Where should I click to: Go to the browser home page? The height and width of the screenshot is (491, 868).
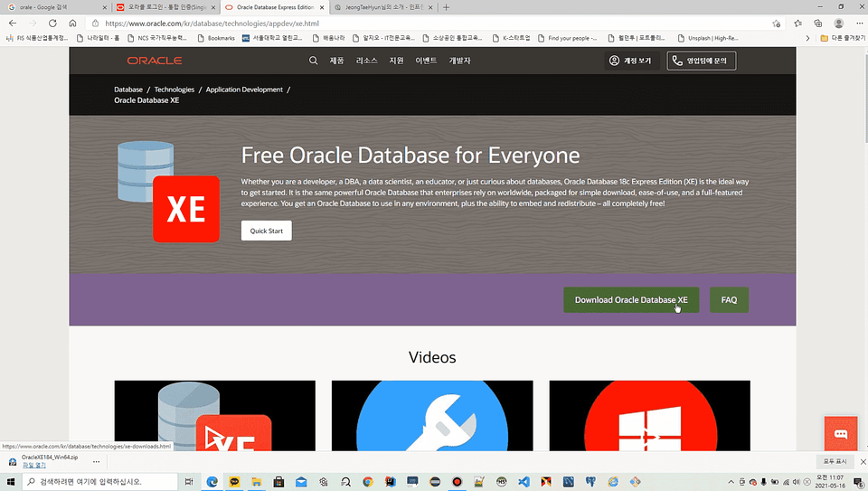[72, 24]
